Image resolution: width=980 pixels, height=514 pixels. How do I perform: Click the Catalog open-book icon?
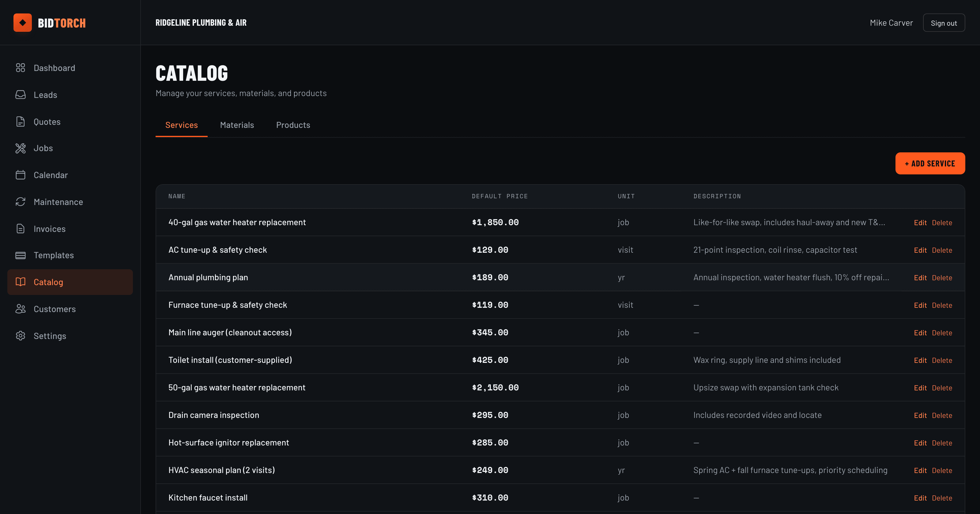[x=21, y=282]
